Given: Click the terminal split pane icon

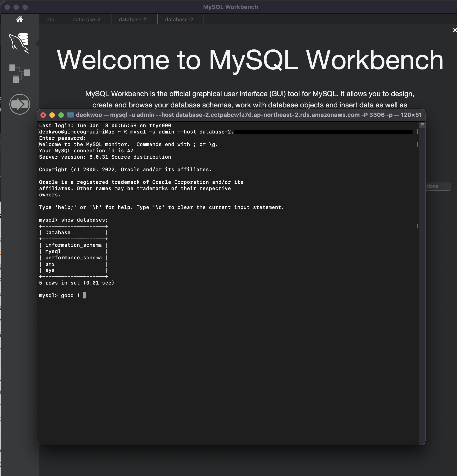Looking at the screenshot, I should [422, 125].
